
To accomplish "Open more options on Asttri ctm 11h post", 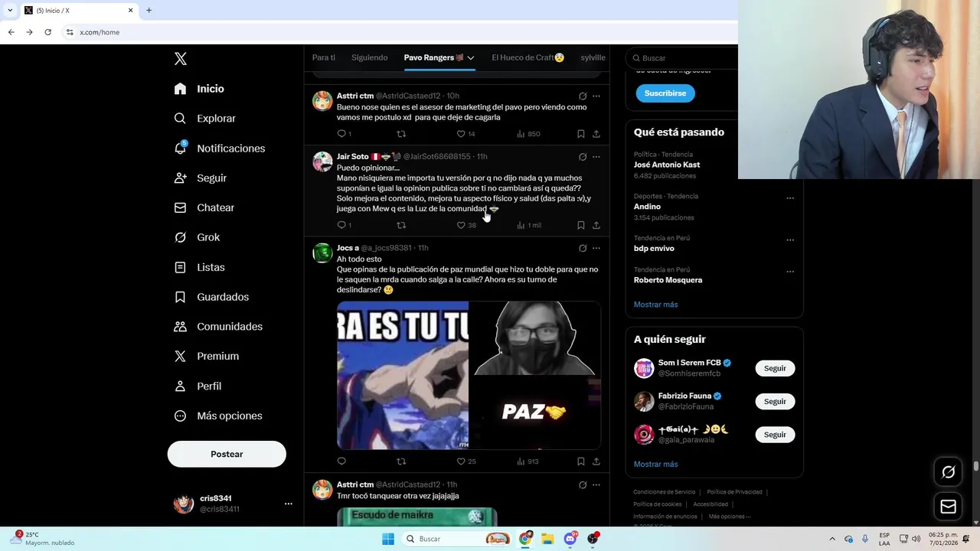I will click(x=596, y=484).
